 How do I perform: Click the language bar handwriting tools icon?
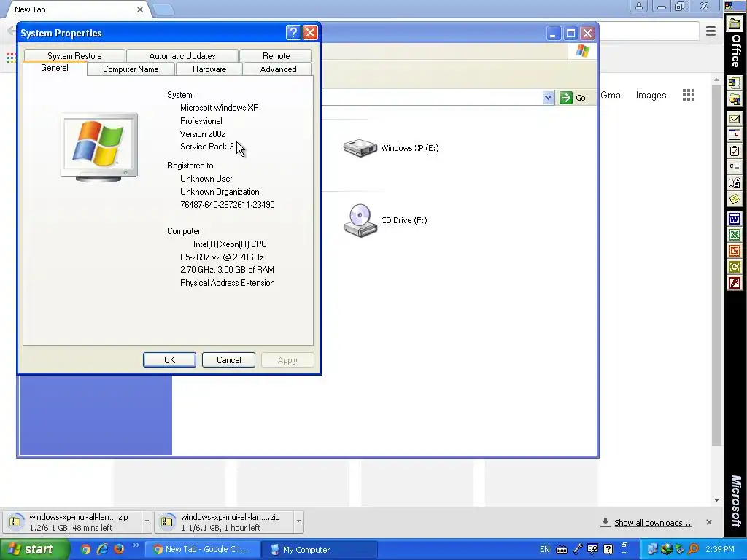592,550
